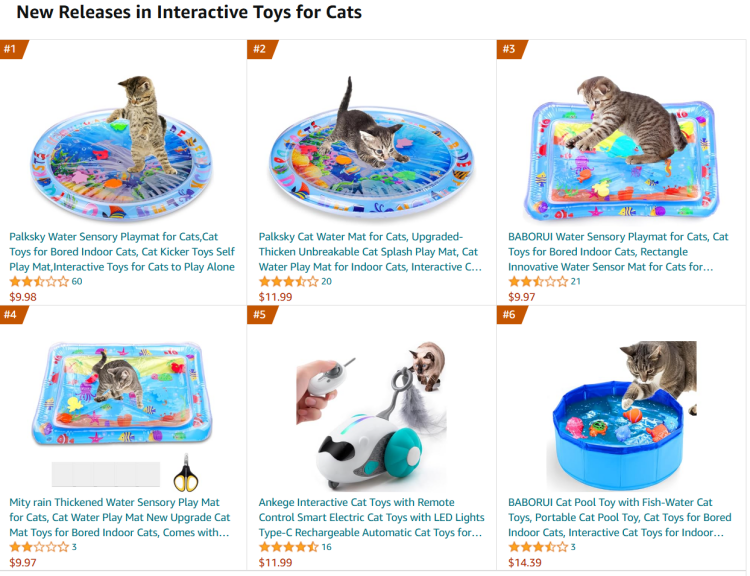Click Mity rain Thickened Water Sensory title
Screen dimensions: 750x576
[120, 517]
